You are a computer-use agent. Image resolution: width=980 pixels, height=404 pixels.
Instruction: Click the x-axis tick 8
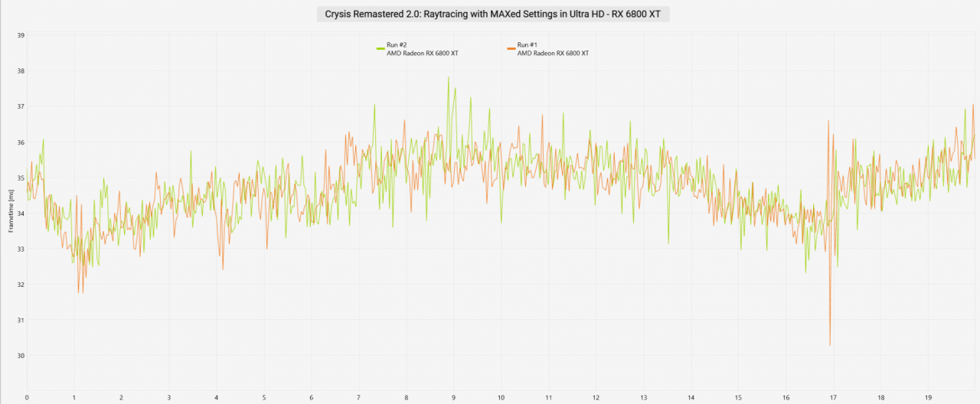[407, 398]
